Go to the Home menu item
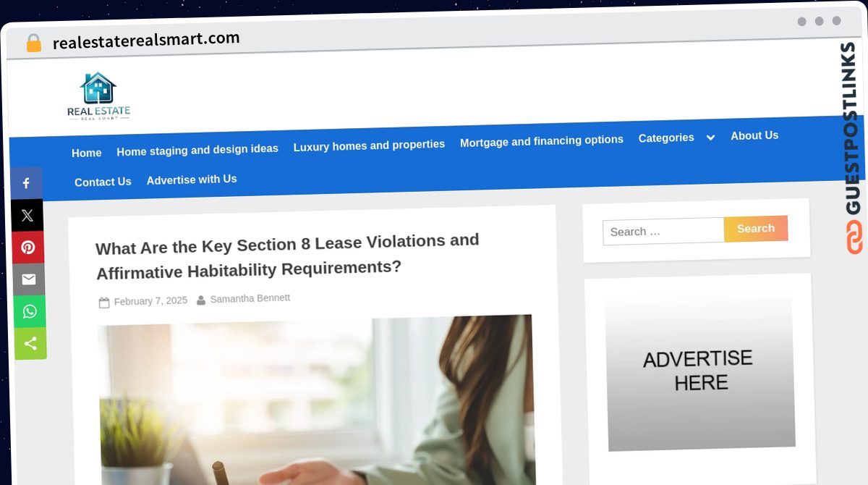This screenshot has width=868, height=485. point(87,153)
